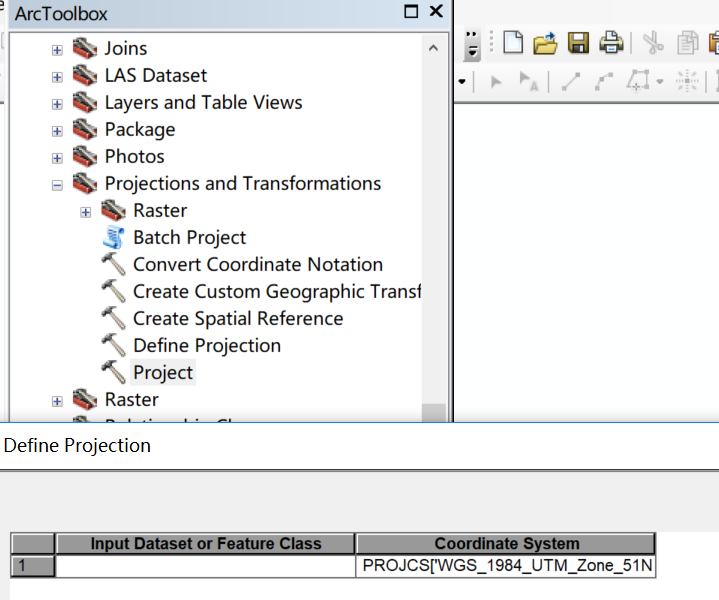The image size is (719, 600).
Task: Click Create Custom Geographic Transformation hammer icon
Action: tap(113, 291)
